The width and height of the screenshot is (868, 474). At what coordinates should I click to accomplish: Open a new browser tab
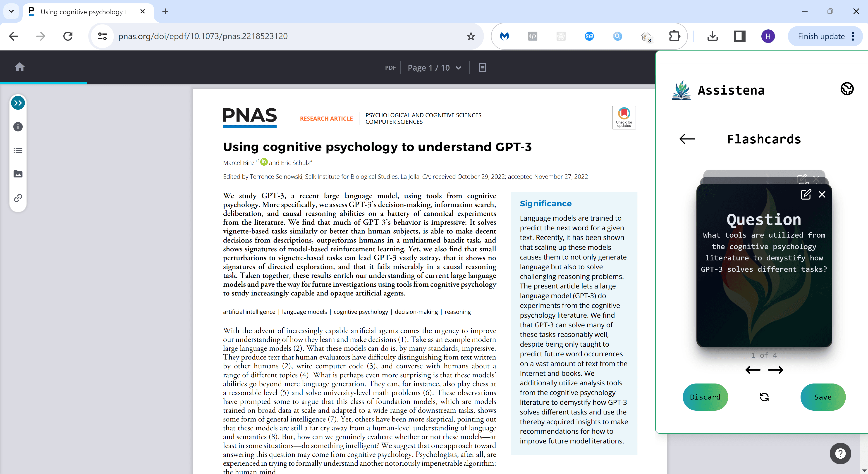click(x=165, y=12)
